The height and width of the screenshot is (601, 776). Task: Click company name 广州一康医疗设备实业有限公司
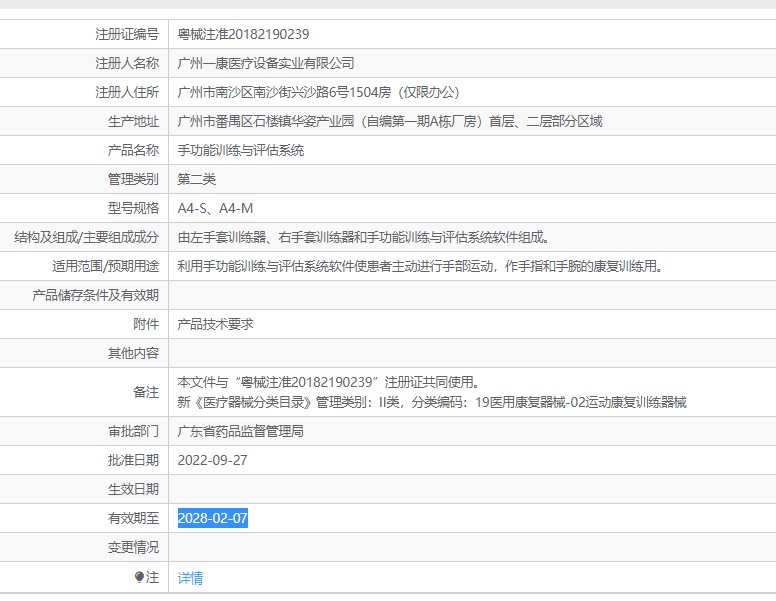pyautogui.click(x=266, y=63)
